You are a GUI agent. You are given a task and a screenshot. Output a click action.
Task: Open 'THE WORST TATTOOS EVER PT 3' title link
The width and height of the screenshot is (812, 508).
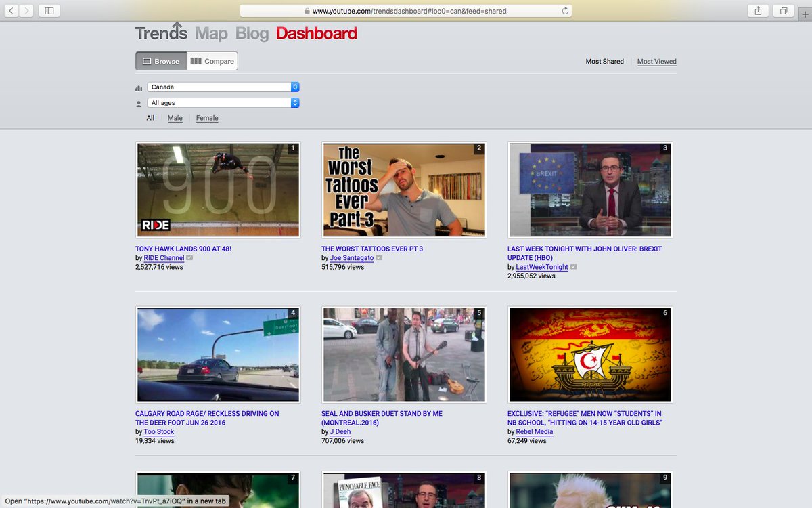(x=372, y=249)
